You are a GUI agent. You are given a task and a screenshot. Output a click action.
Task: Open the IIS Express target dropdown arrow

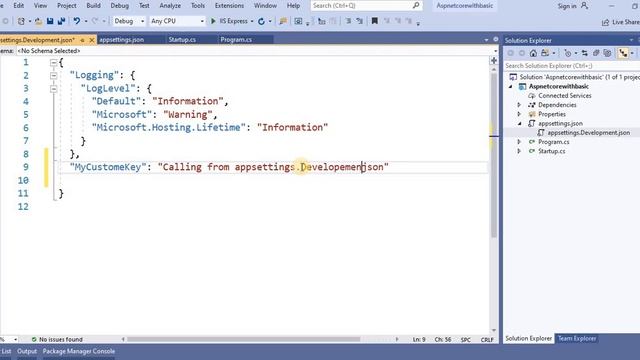(x=252, y=21)
